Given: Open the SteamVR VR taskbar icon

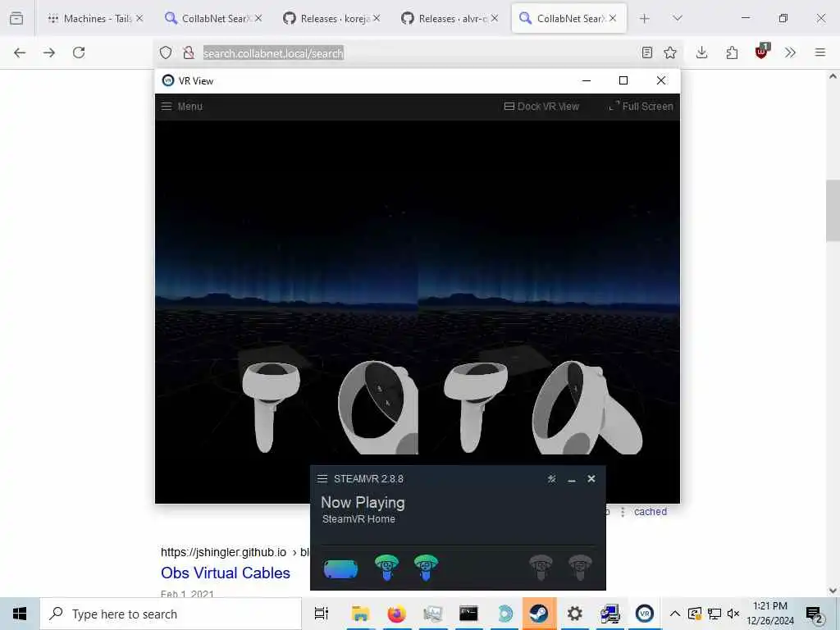Looking at the screenshot, I should pyautogui.click(x=645, y=614).
